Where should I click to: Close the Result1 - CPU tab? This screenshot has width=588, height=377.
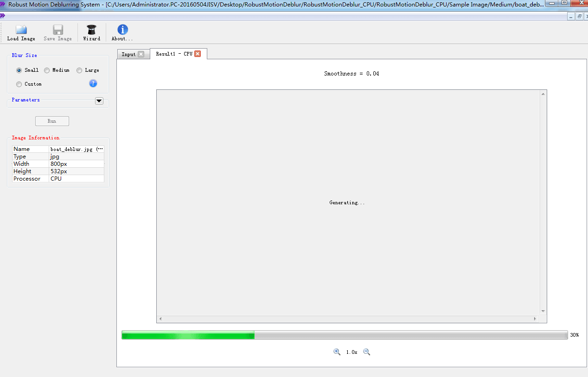point(198,54)
